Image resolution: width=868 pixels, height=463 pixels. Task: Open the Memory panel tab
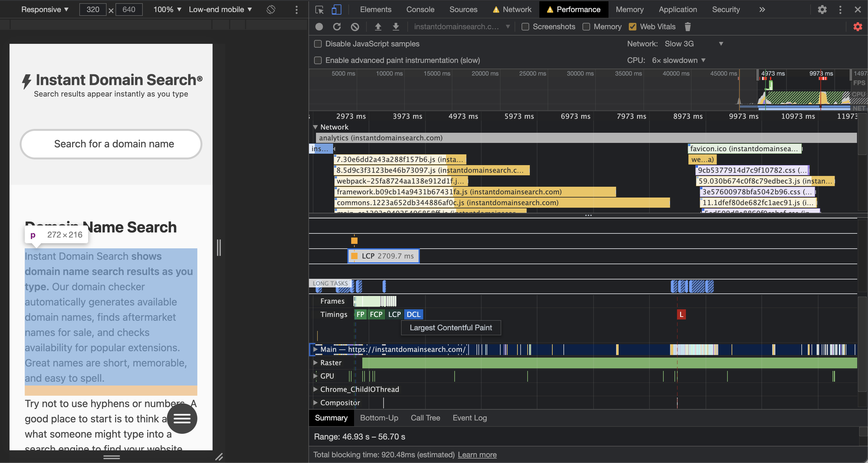click(629, 10)
